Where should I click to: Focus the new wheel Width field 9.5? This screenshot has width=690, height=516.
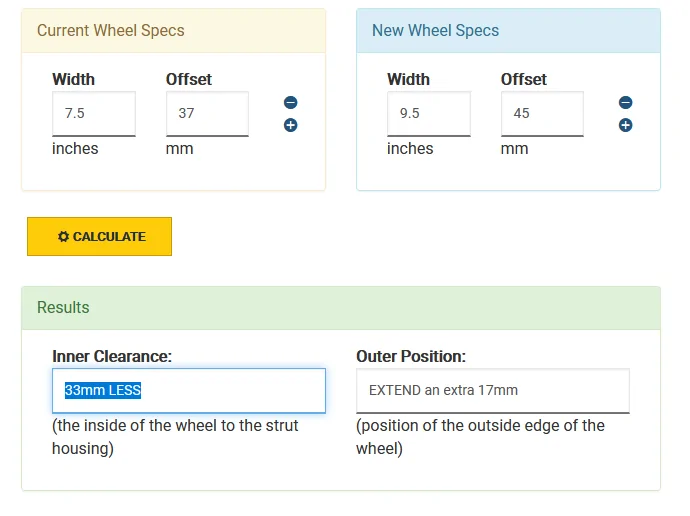[x=429, y=113]
